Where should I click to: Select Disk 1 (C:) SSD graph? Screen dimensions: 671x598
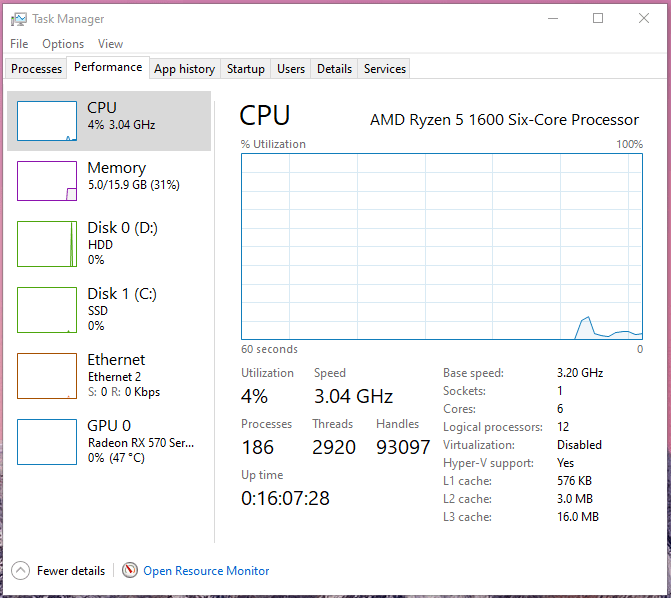(x=47, y=309)
